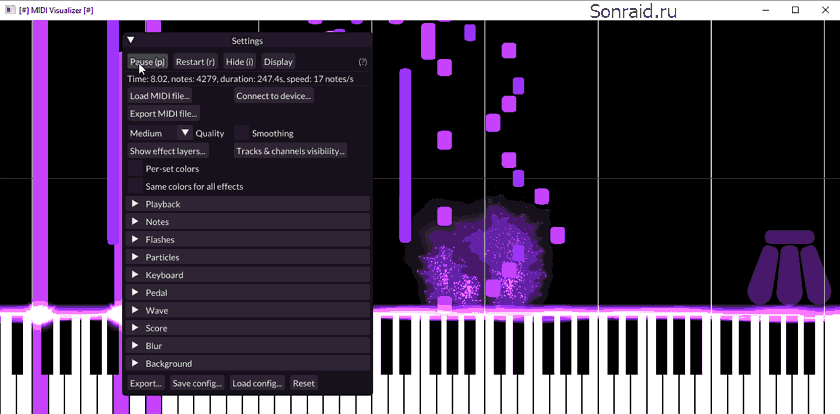
Task: Expand the Pedal section
Action: (248, 292)
